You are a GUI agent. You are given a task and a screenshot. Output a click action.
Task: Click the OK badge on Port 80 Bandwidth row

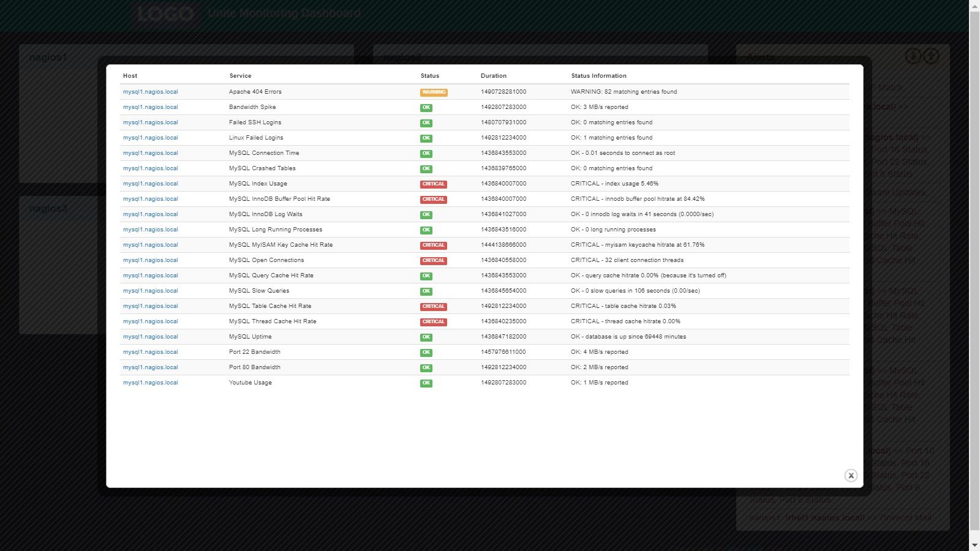coord(426,367)
